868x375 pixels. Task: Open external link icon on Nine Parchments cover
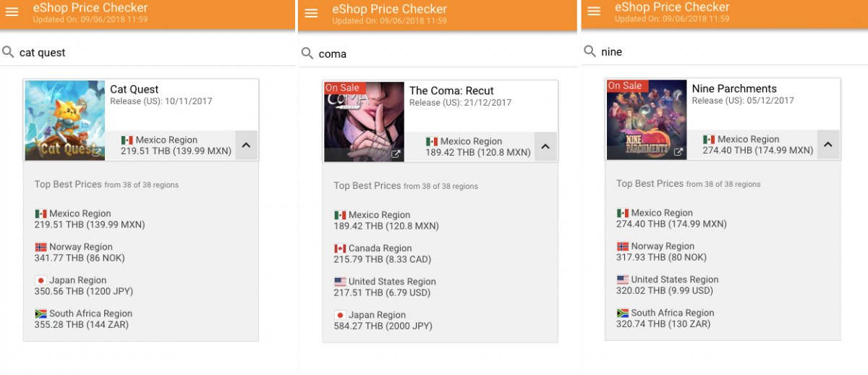[x=678, y=151]
